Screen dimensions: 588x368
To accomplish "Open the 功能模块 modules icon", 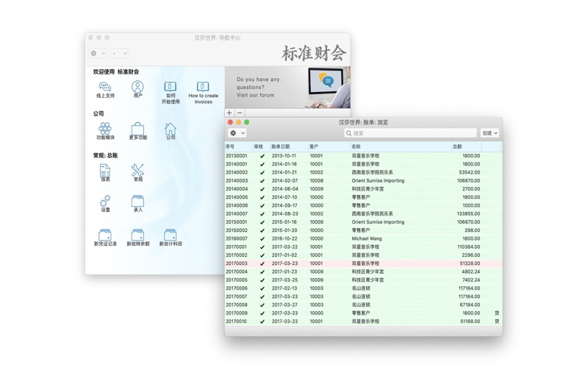I will coord(105,130).
